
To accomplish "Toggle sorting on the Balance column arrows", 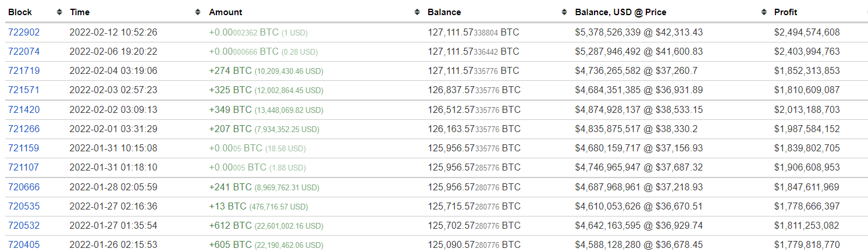I will 564,12.
